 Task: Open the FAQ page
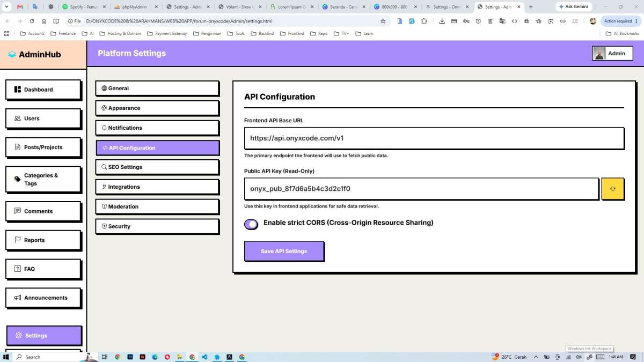click(43, 269)
